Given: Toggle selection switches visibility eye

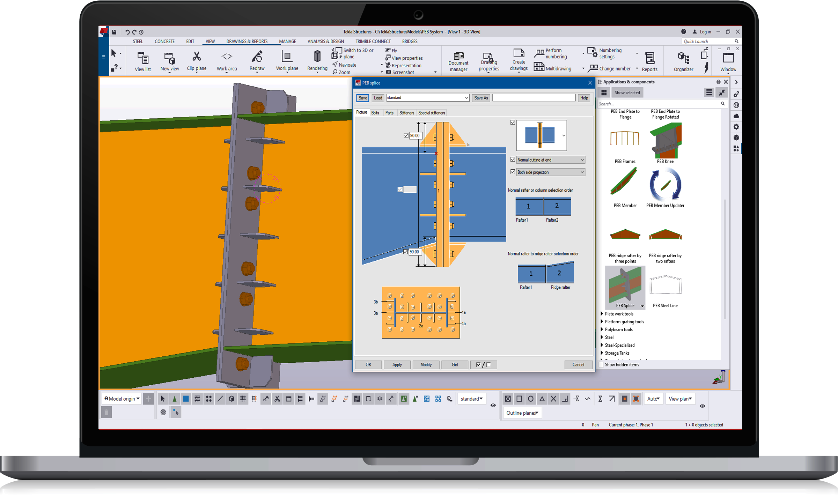Looking at the screenshot, I should click(x=493, y=405).
